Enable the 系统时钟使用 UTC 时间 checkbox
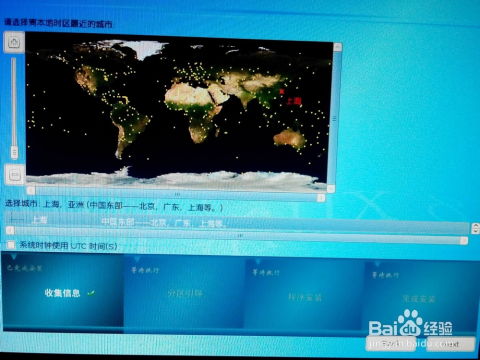The image size is (480, 360). [11, 245]
